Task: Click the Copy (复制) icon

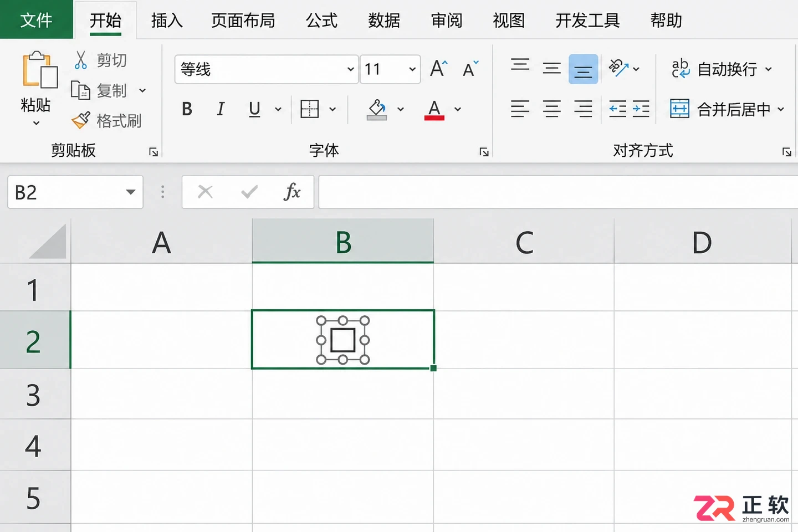Action: (x=80, y=90)
